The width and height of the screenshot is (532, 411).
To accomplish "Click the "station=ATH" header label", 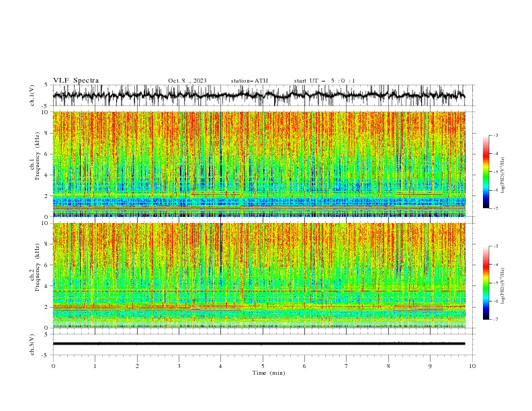I will point(249,81).
